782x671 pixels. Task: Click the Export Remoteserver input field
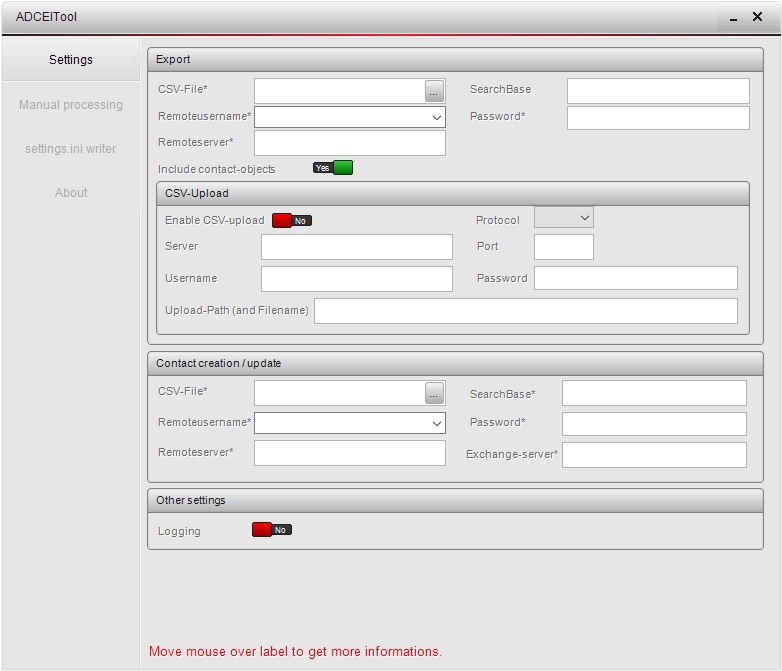coord(349,143)
